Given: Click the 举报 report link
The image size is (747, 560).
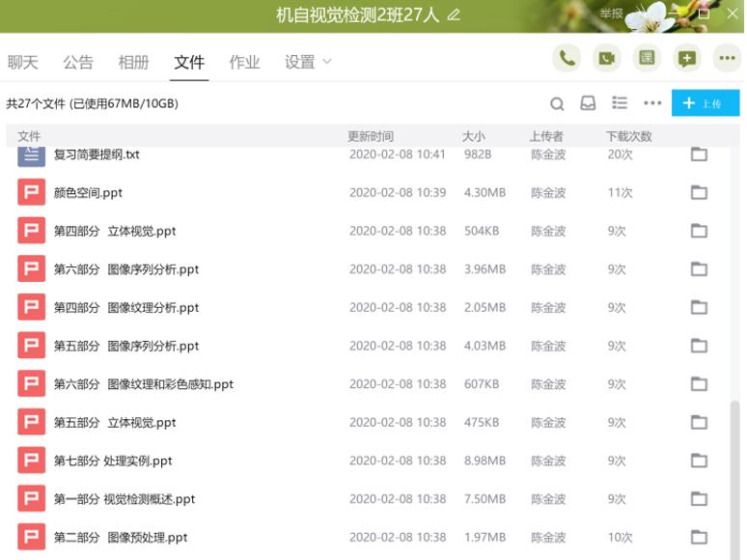Looking at the screenshot, I should coord(611,14).
